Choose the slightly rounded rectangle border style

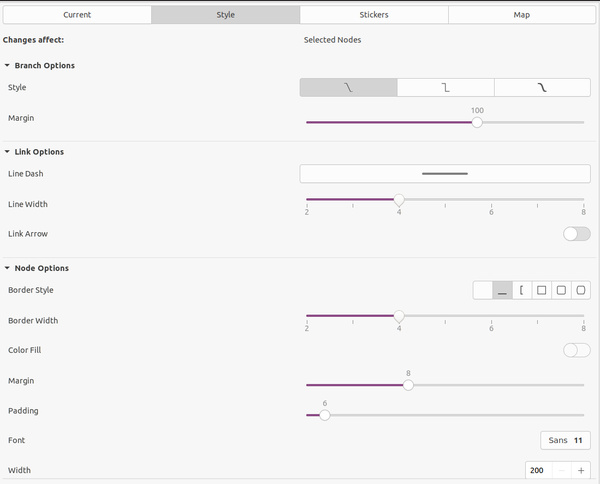[x=561, y=290]
